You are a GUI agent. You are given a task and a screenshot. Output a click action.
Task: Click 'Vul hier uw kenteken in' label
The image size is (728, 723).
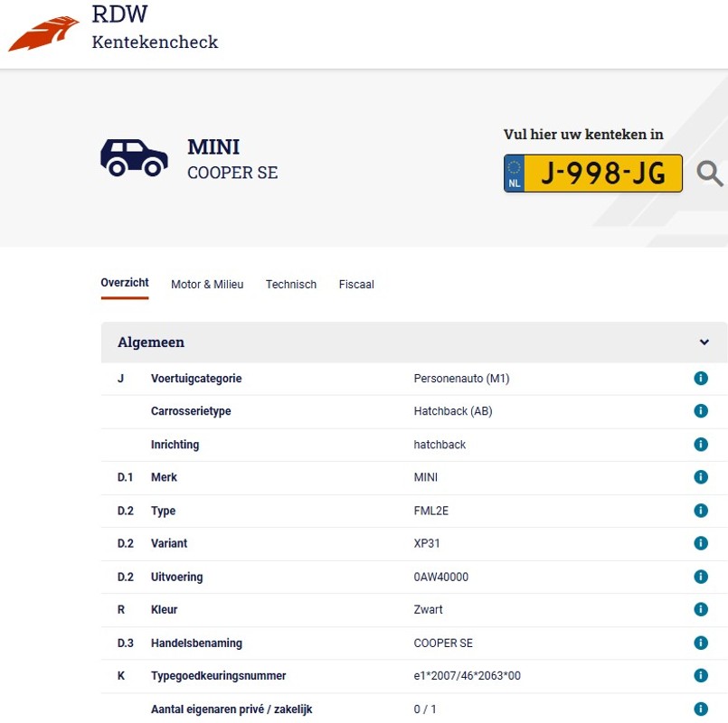(583, 135)
